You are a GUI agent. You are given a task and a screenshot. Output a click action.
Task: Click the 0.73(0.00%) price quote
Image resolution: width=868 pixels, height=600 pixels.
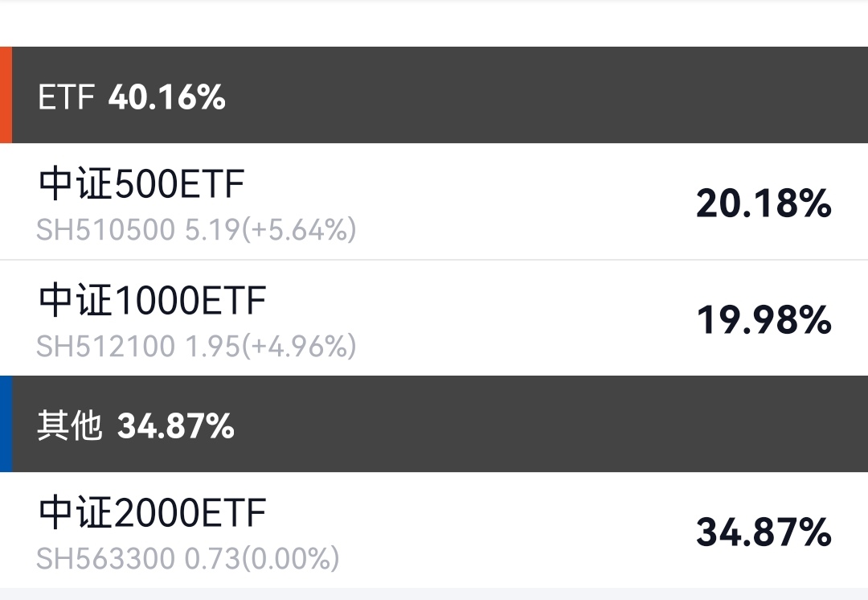[x=262, y=558]
